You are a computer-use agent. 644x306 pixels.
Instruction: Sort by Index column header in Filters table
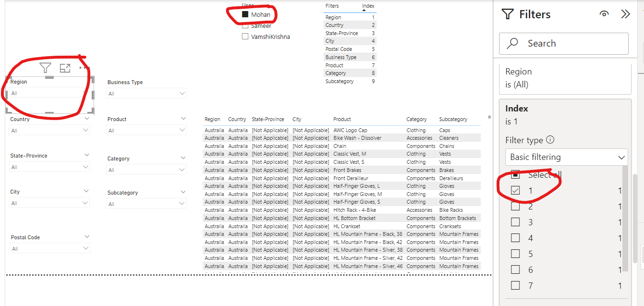(x=368, y=6)
